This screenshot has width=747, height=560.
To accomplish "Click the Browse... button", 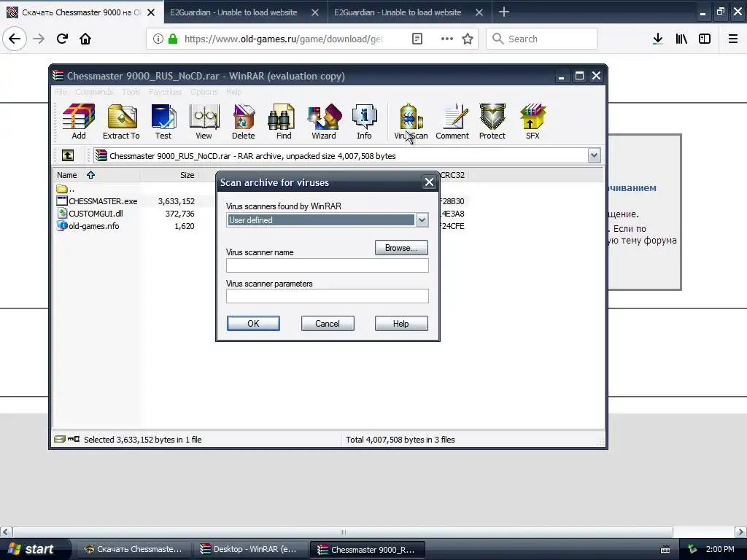I will point(401,248).
